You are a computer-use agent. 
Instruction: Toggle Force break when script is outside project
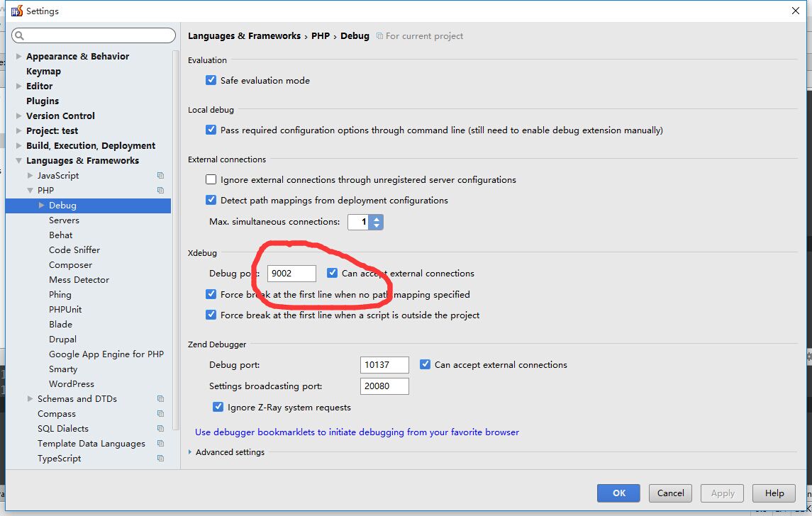(211, 315)
